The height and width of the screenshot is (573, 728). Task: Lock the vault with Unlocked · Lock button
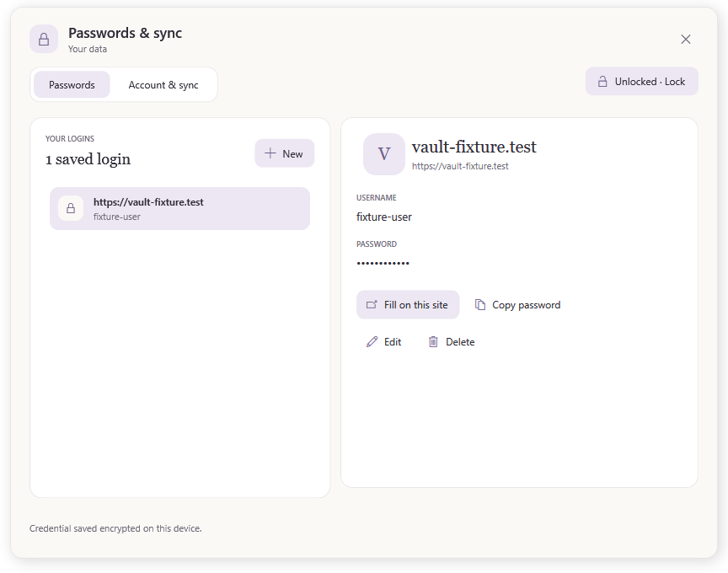[x=642, y=82]
